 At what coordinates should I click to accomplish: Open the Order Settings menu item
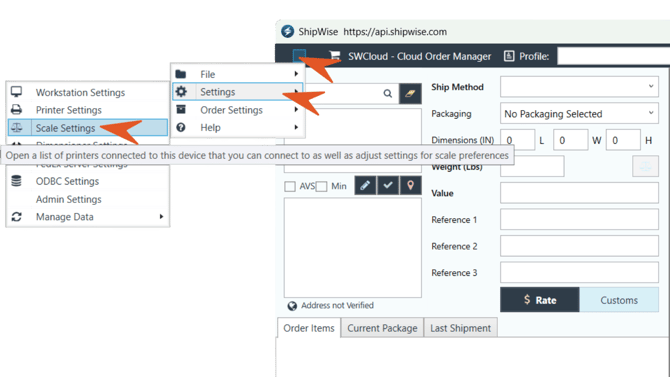(238, 109)
